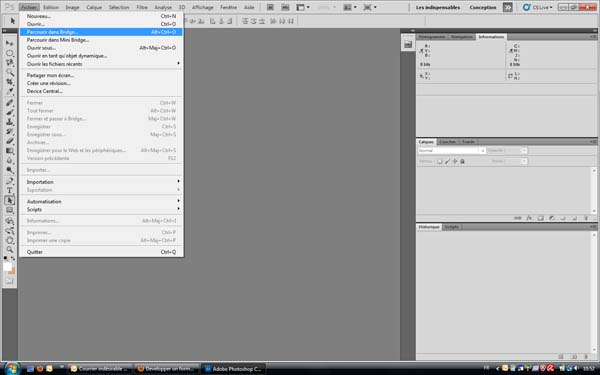Select the Crop tool
The height and width of the screenshot is (375, 600).
[10, 82]
